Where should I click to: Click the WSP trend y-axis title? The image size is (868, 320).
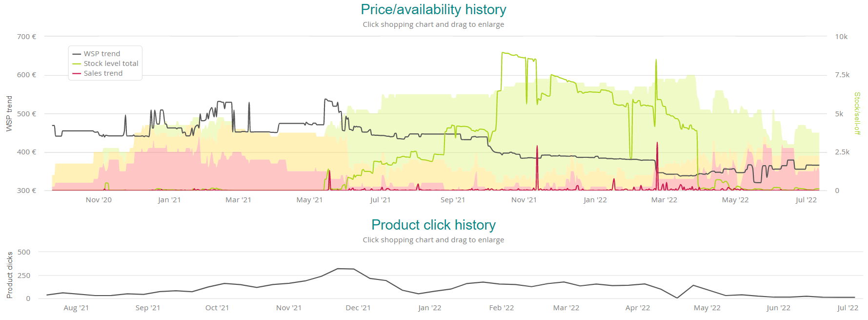pyautogui.click(x=9, y=113)
